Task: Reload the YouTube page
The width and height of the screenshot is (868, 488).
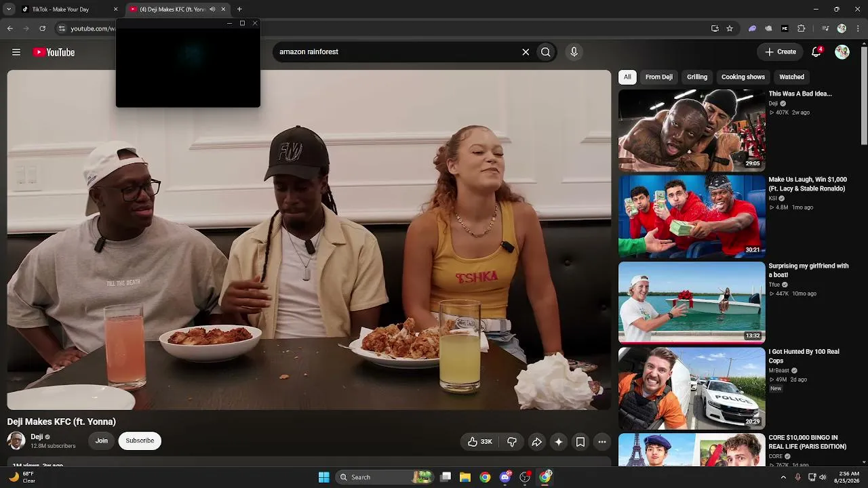Action: click(42, 28)
